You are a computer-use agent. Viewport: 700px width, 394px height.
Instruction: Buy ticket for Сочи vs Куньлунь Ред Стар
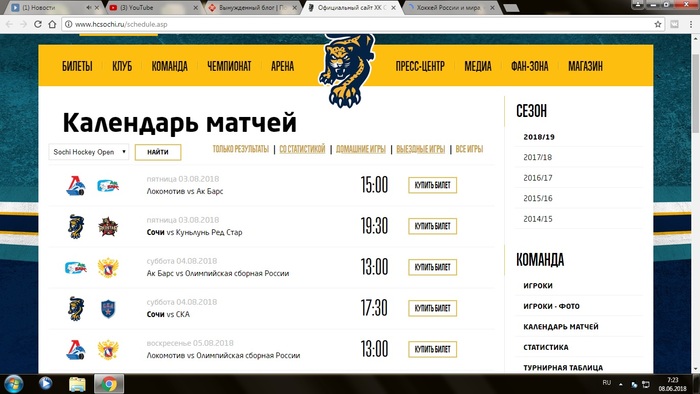click(433, 226)
